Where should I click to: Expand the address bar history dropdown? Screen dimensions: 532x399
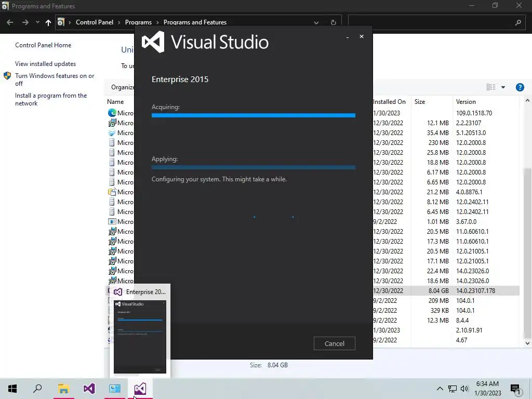click(316, 22)
